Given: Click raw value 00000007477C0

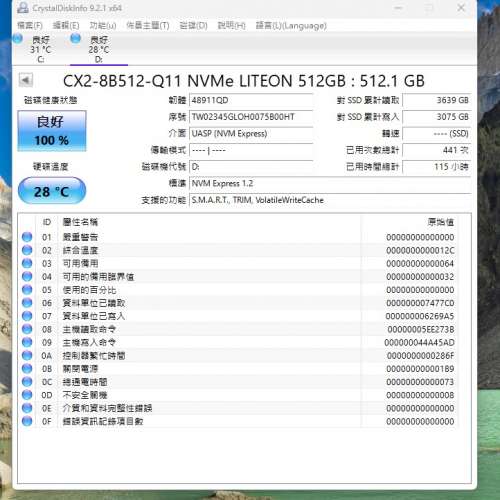Looking at the screenshot, I should [x=420, y=303].
